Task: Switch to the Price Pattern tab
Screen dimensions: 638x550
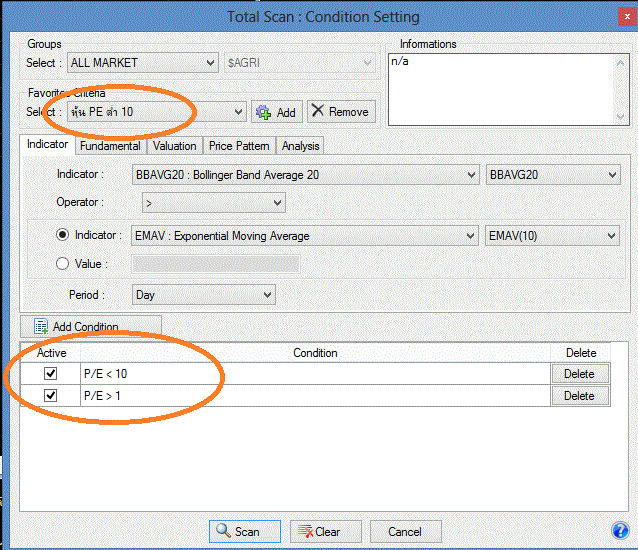Action: click(239, 146)
